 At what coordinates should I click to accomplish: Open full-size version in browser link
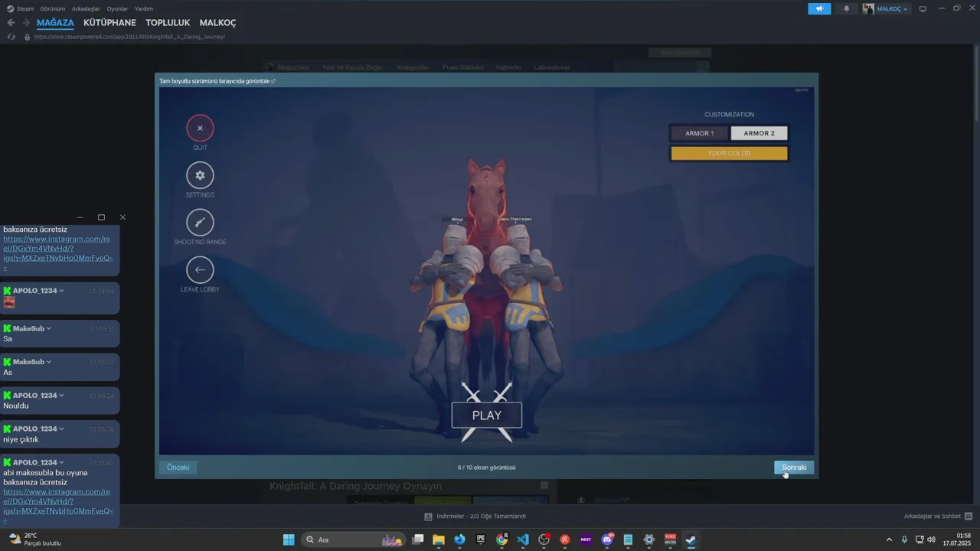(x=217, y=80)
